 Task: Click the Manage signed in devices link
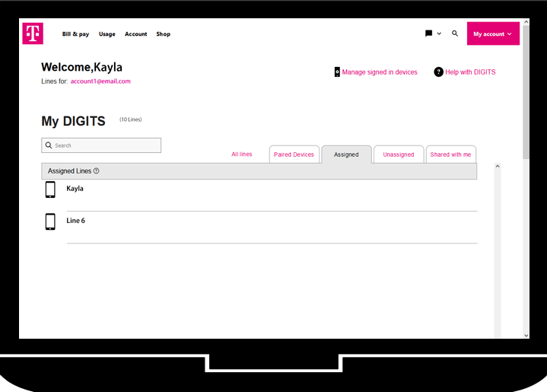(380, 72)
